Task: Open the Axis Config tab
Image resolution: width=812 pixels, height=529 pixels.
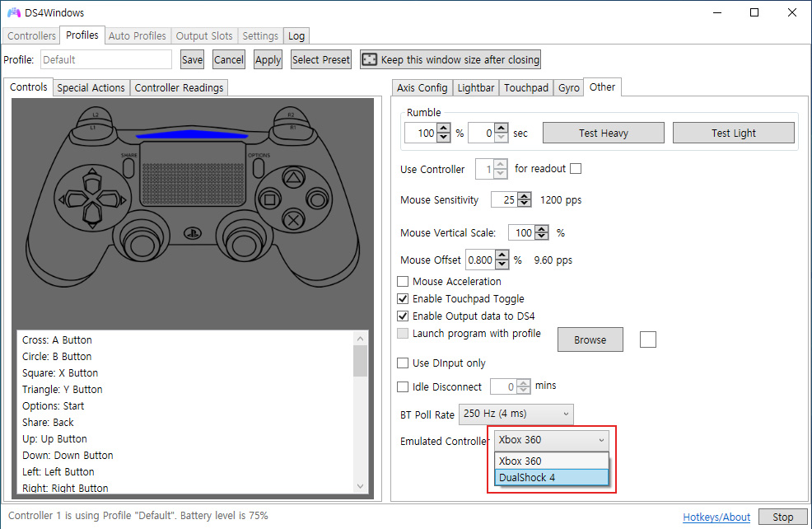Action: [x=422, y=87]
